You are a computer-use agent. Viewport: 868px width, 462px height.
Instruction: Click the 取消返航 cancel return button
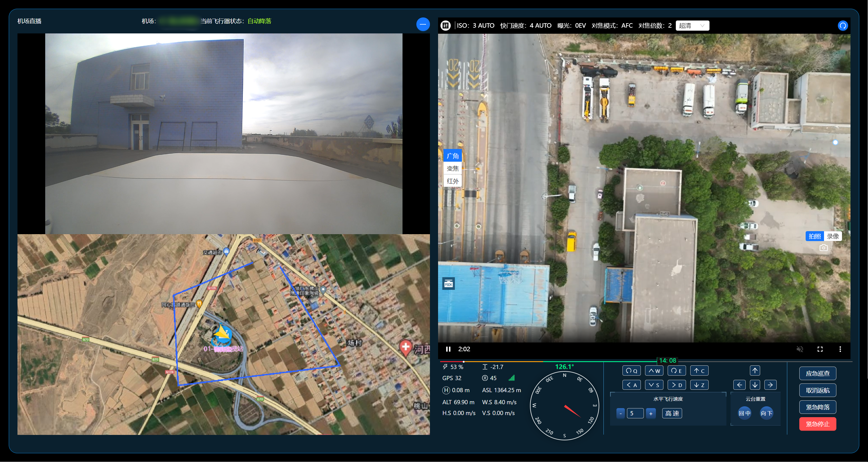[817, 390]
